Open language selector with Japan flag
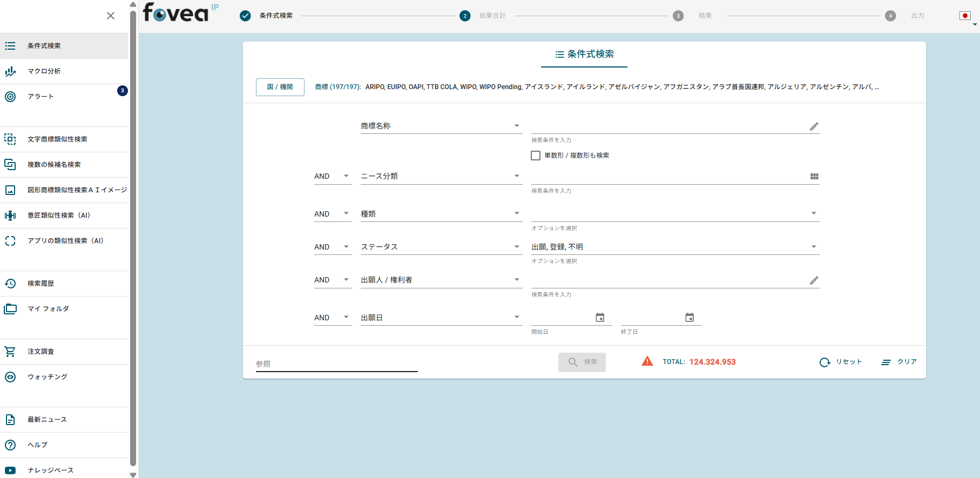 pyautogui.click(x=965, y=16)
